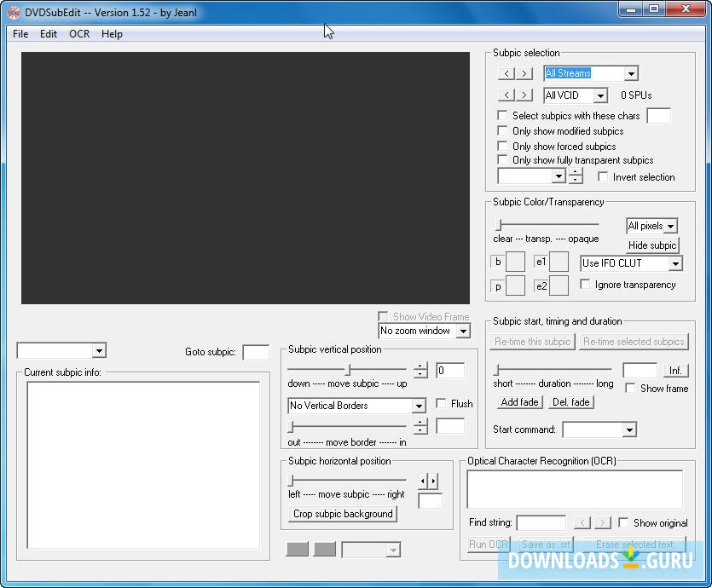This screenshot has width=712, height=588.
Task: Open the All Streams dropdown
Action: pos(629,73)
